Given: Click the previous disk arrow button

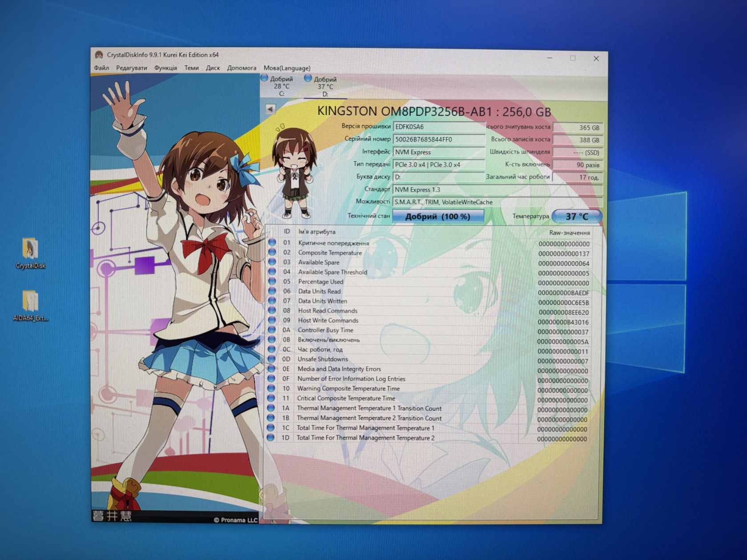Looking at the screenshot, I should coord(270,109).
